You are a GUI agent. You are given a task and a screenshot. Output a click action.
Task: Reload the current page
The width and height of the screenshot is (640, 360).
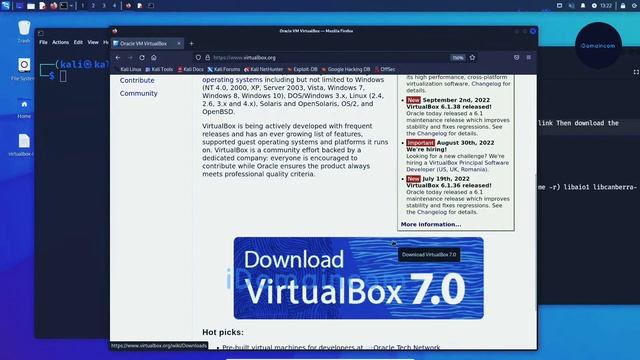tap(142, 58)
